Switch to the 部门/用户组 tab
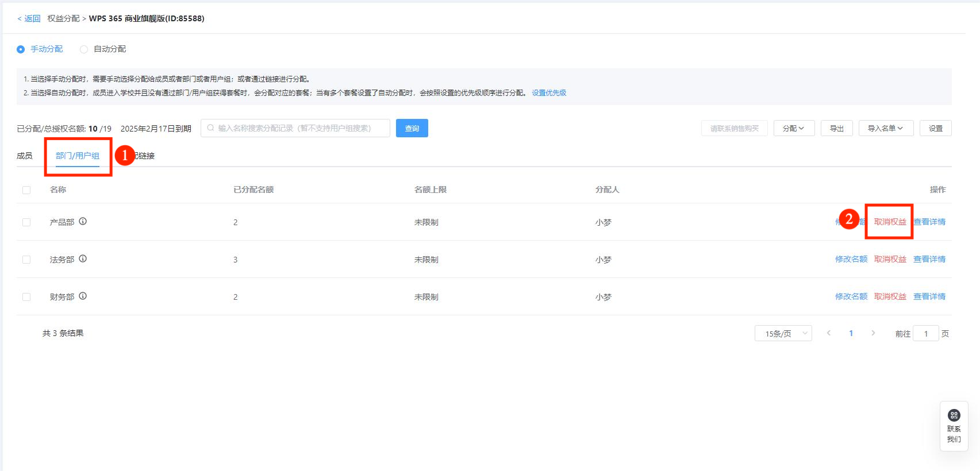980x471 pixels. click(78, 156)
